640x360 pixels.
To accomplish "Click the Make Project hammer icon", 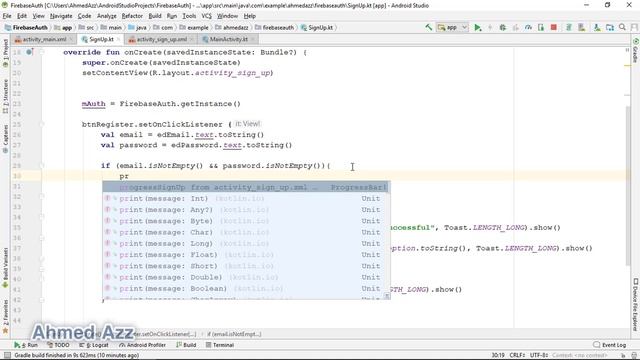I will tap(429, 27).
